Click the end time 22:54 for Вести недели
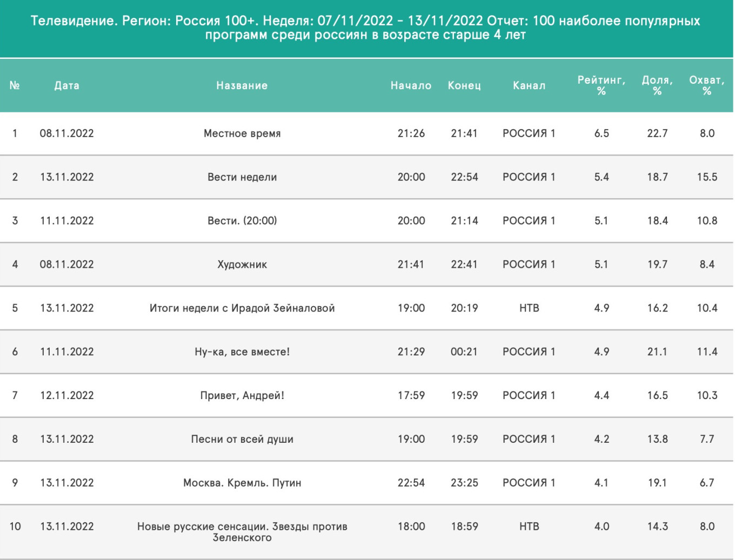 click(464, 177)
